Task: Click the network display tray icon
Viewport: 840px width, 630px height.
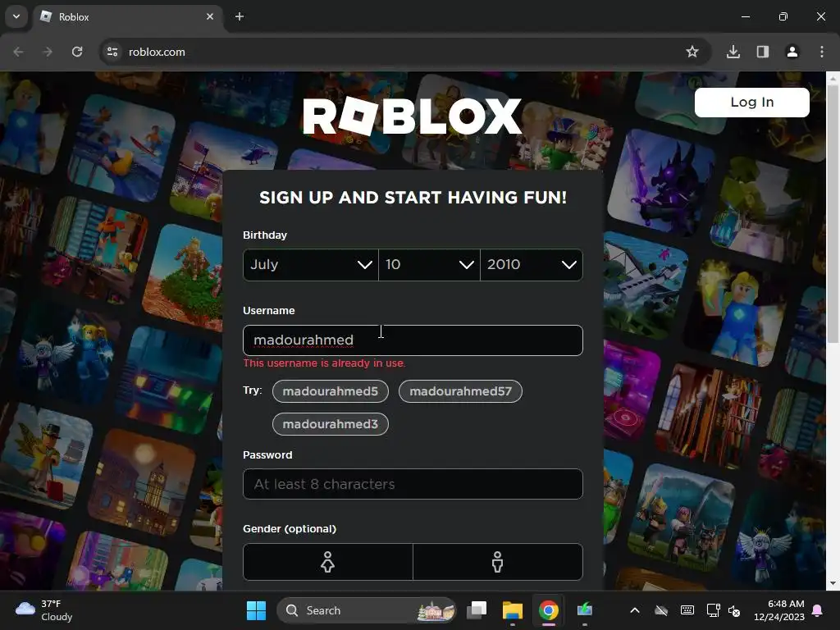Action: 713,610
